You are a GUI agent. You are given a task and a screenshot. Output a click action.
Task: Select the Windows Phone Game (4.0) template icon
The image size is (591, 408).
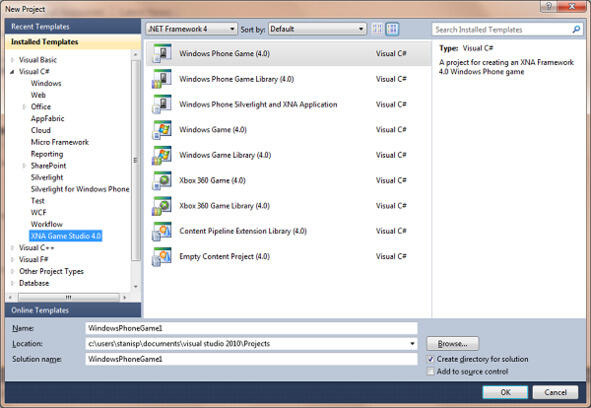(x=162, y=54)
